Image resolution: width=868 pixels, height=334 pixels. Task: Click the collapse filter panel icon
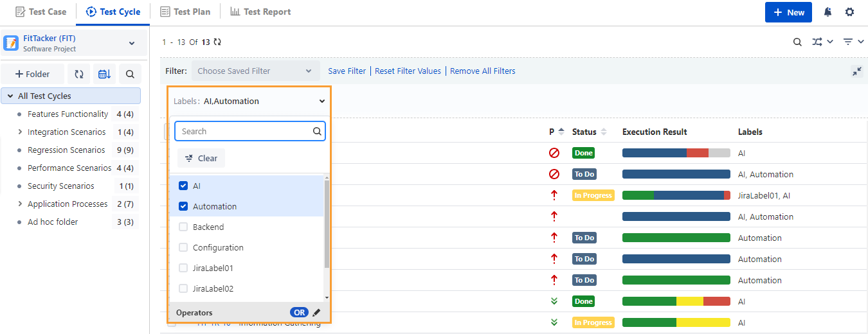point(857,71)
